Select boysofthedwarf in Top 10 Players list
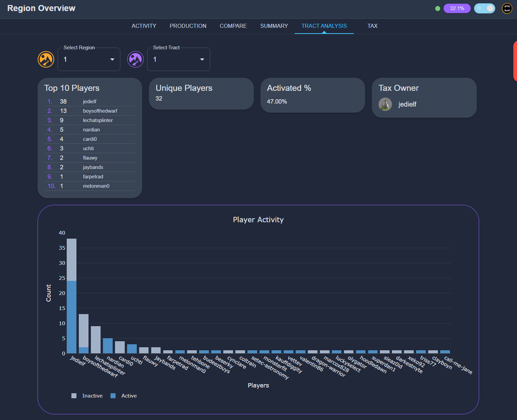This screenshot has height=420, width=517. click(100, 111)
